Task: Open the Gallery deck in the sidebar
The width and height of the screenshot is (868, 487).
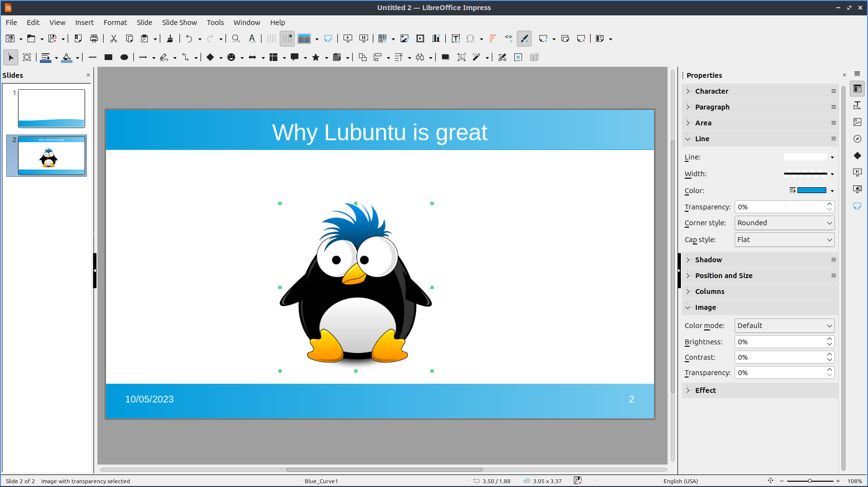Action: point(857,122)
